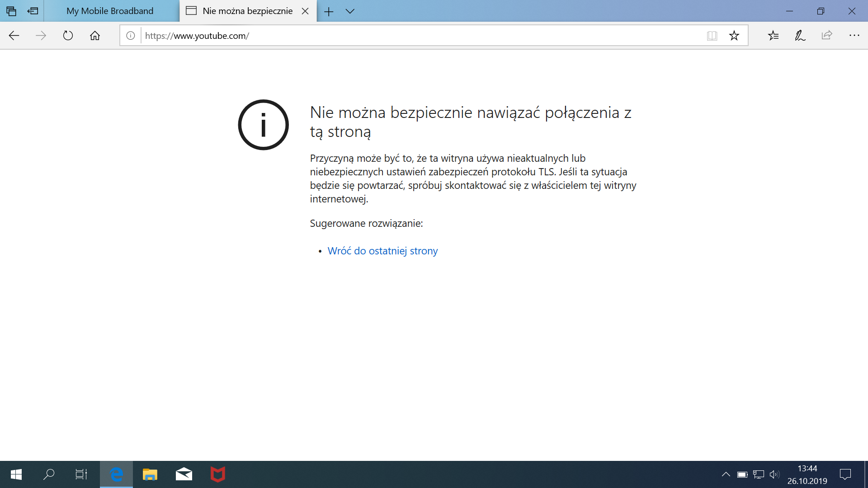Open the Hub (favorites list) icon
Image resolution: width=868 pixels, height=488 pixels.
[x=774, y=35]
